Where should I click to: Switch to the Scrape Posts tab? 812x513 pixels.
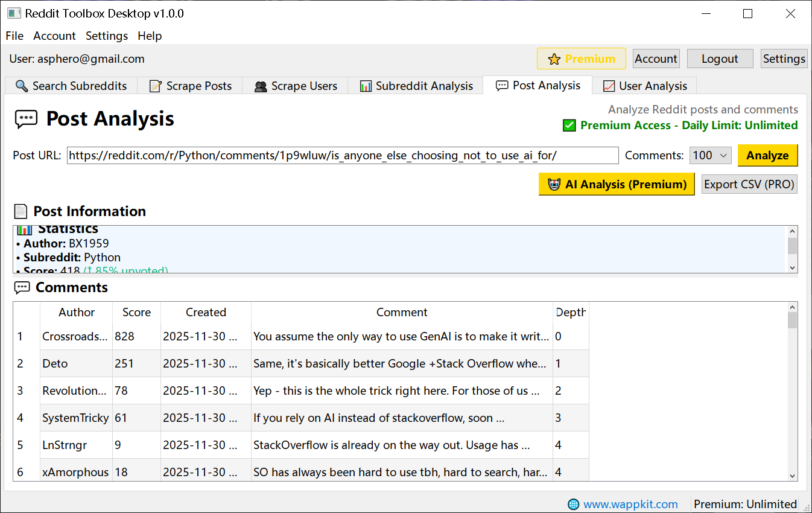[190, 86]
